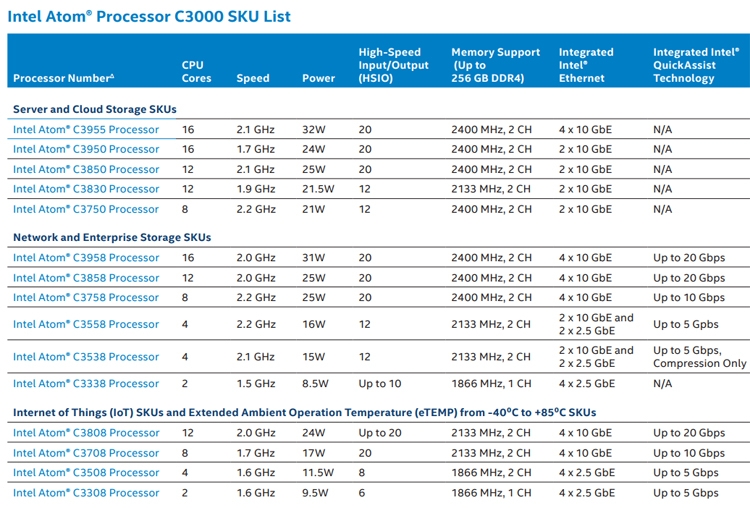
Task: Open the Intel Atom C3750 Processor link
Action: pos(86,209)
